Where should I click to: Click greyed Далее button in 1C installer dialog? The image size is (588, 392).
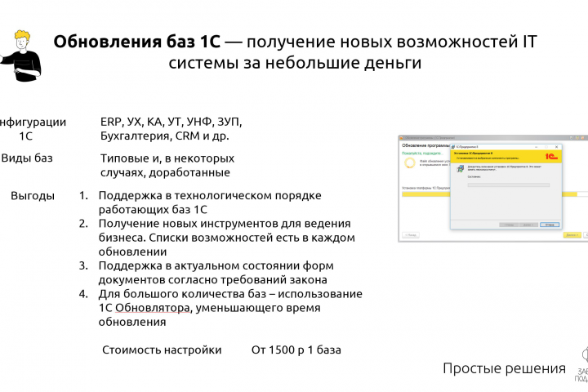point(528,225)
